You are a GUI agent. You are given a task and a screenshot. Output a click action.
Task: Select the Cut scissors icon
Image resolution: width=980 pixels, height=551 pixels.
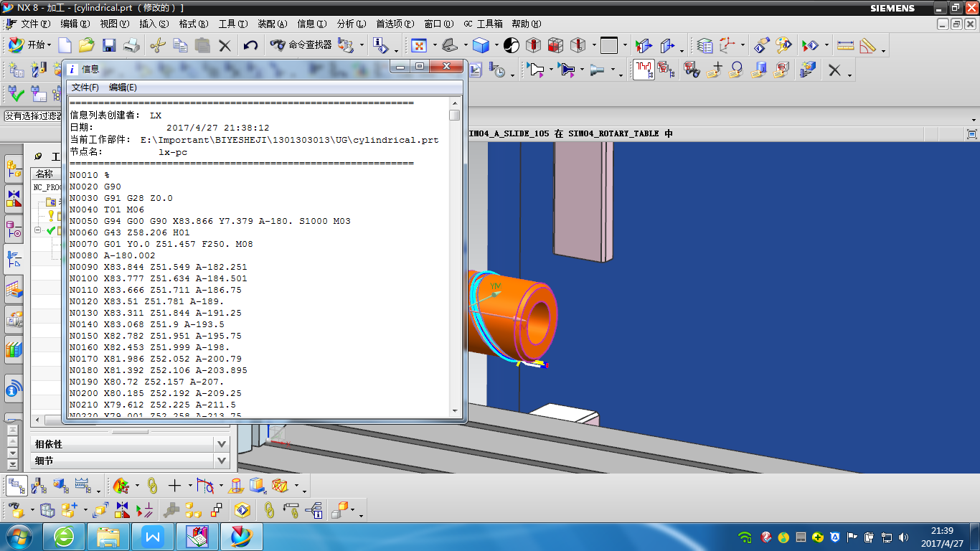(158, 45)
